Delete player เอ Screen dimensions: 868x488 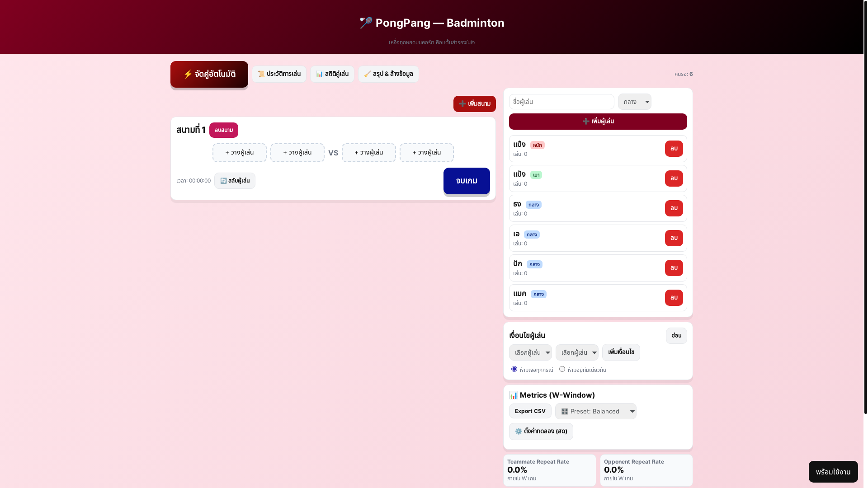point(674,238)
